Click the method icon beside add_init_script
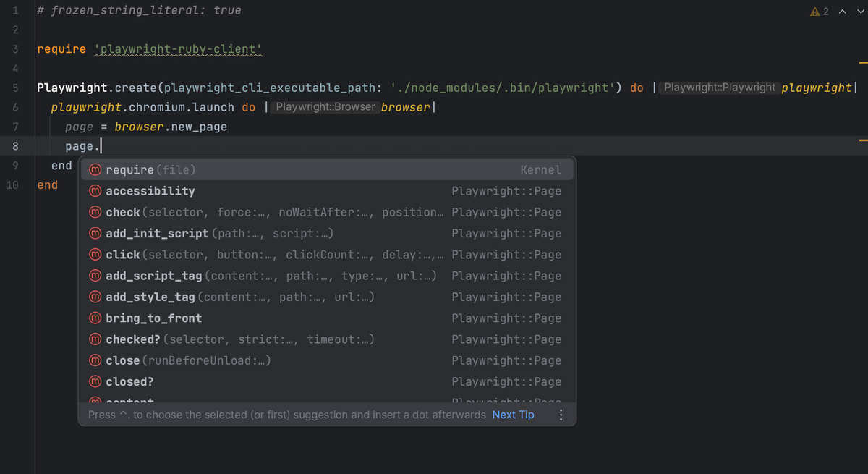Screen dimensions: 868x474 pos(95,233)
